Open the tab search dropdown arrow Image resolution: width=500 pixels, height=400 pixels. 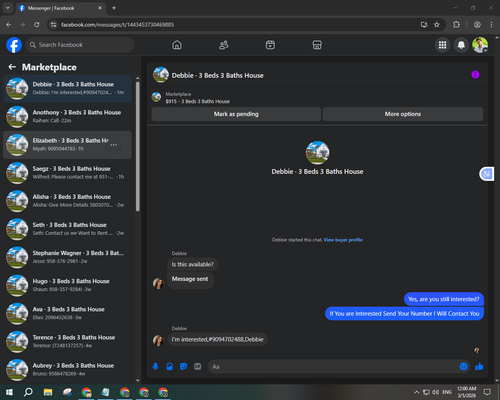click(8, 8)
